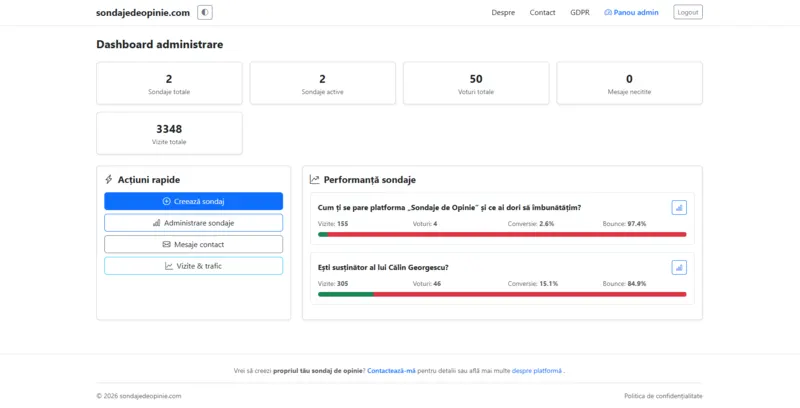The width and height of the screenshot is (800, 408).
Task: Click the Performanță sondaje heading
Action: 369,180
